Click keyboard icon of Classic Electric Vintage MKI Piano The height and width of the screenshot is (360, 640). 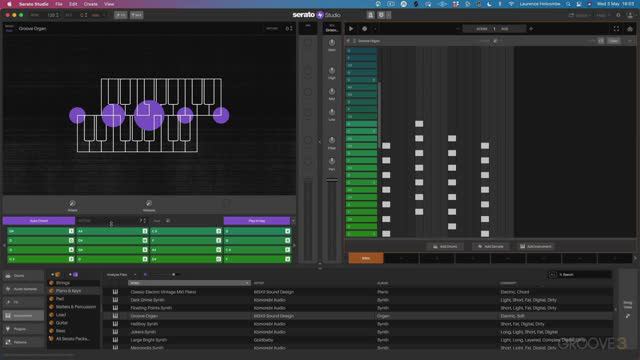pyautogui.click(x=116, y=292)
